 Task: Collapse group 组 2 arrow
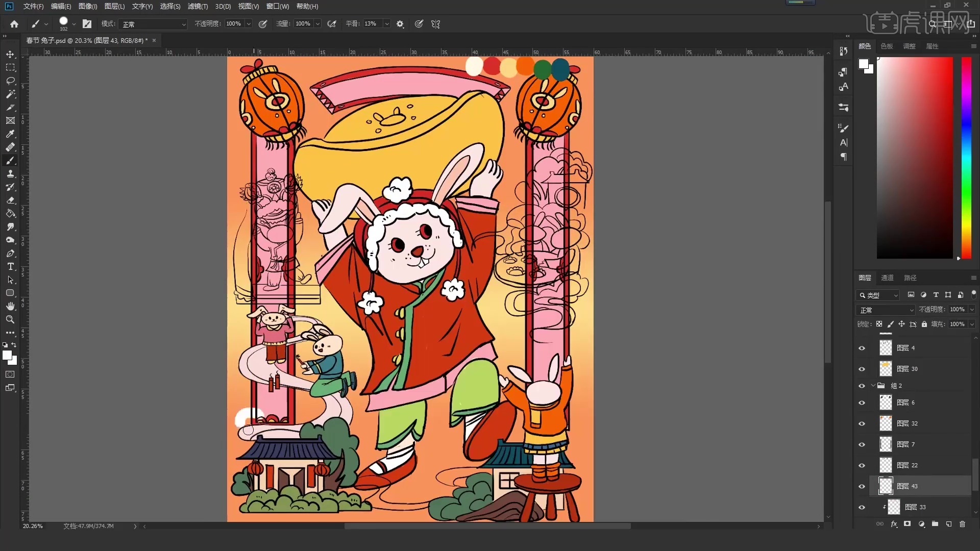[x=873, y=386]
